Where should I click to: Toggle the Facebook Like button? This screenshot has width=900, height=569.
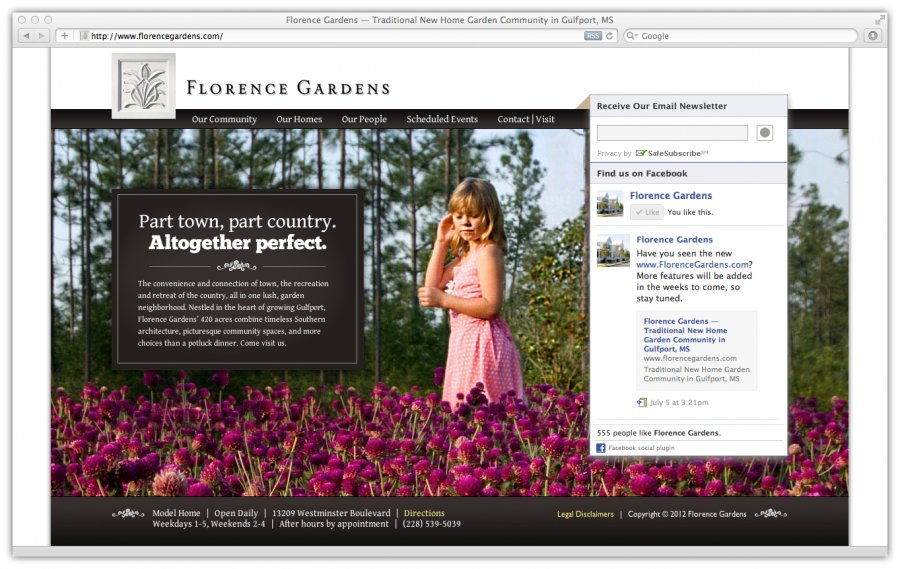[646, 212]
